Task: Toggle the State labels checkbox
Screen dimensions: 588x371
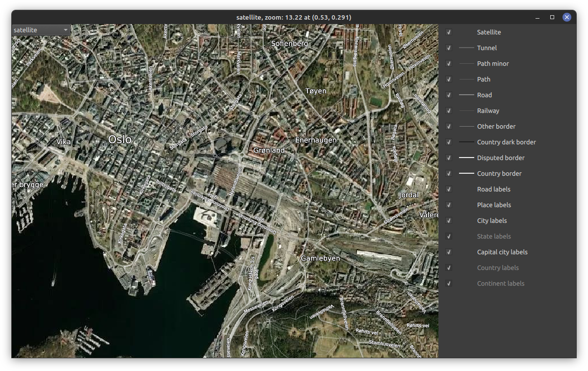Action: coord(449,236)
